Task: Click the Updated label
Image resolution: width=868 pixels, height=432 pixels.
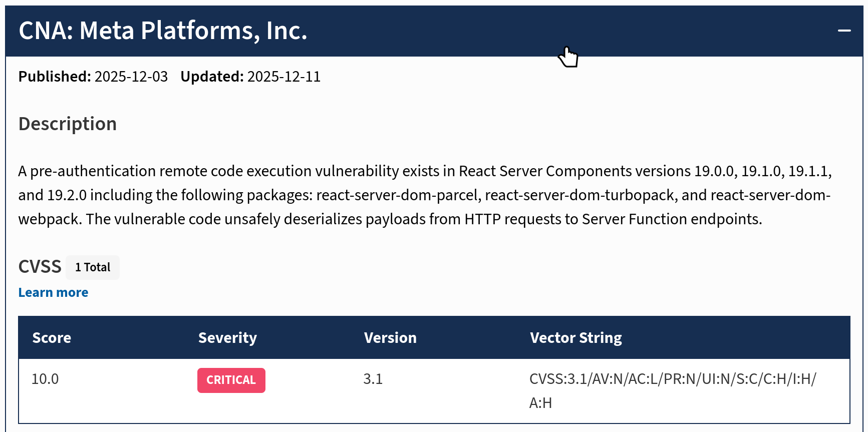Action: tap(212, 77)
